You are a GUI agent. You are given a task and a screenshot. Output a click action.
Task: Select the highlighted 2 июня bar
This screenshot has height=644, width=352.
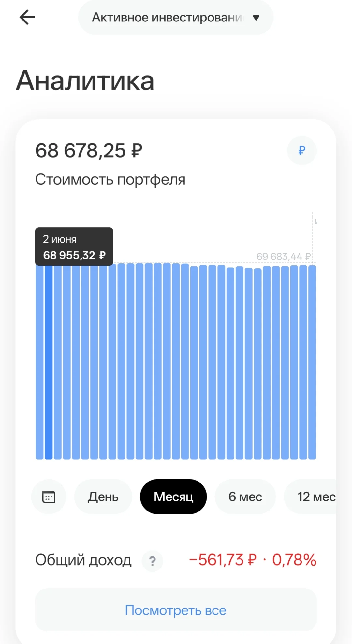[49, 362]
